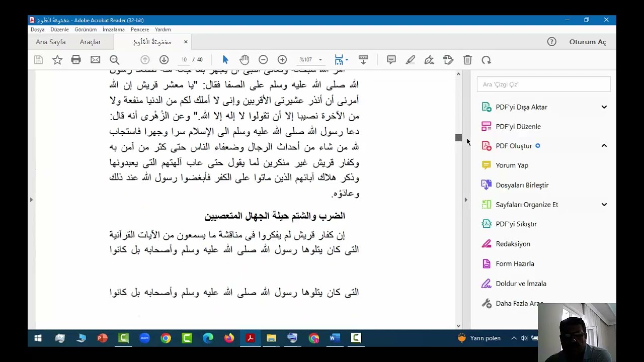Send the file by email envelope icon
The image size is (644, 362).
[95, 60]
